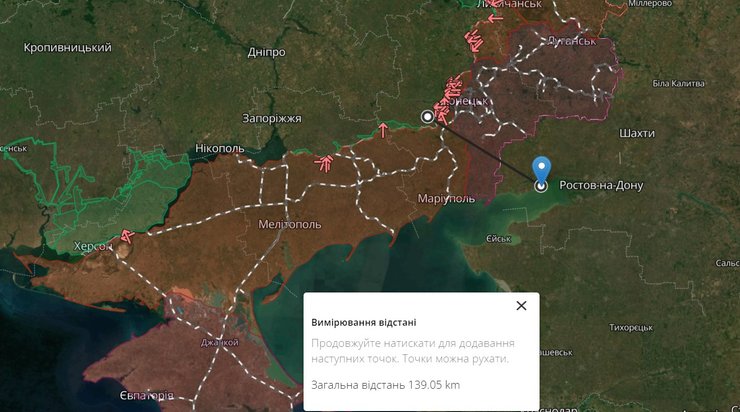
Task: Click the Мелітополь city label
Action: tap(290, 224)
